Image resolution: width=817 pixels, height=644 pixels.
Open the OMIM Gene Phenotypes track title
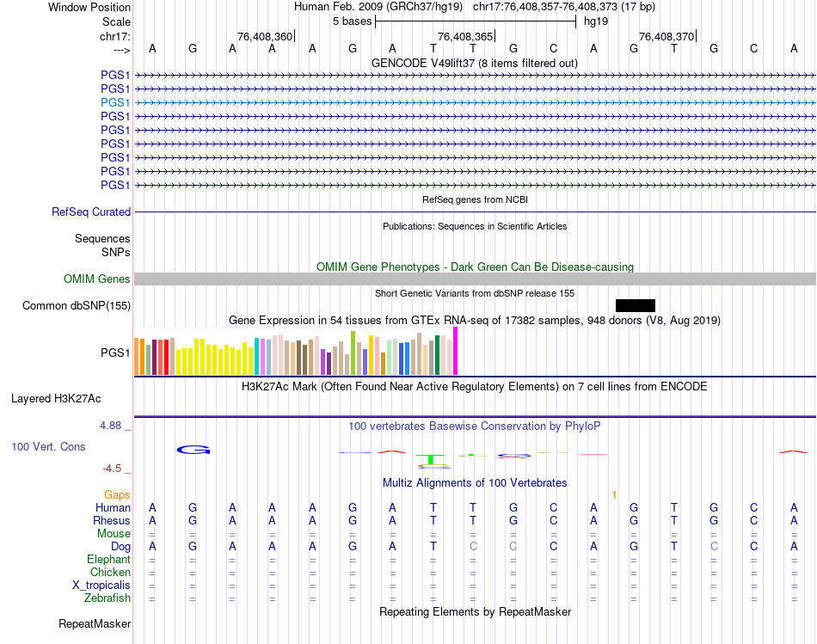coord(475,267)
